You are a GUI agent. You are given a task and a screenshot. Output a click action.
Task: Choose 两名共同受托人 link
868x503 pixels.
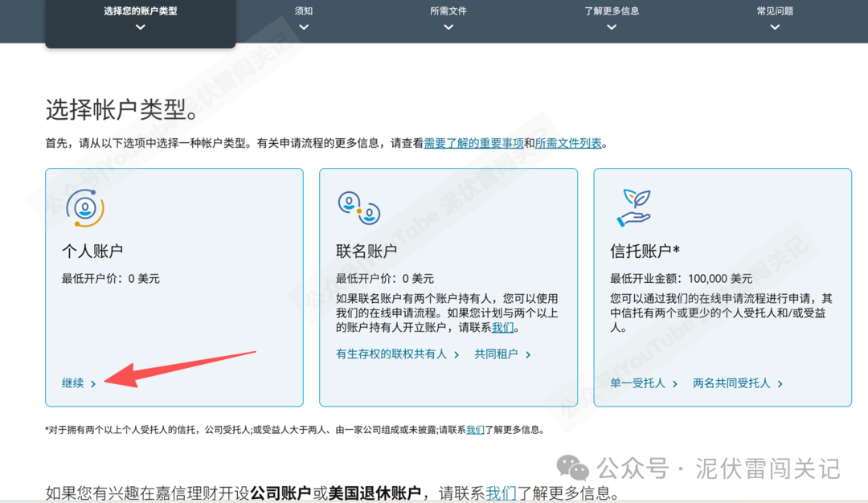pos(731,383)
